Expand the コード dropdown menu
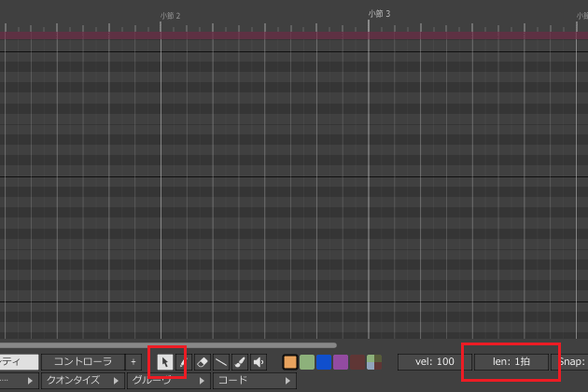Screen dimensions: 588x392 pos(254,381)
